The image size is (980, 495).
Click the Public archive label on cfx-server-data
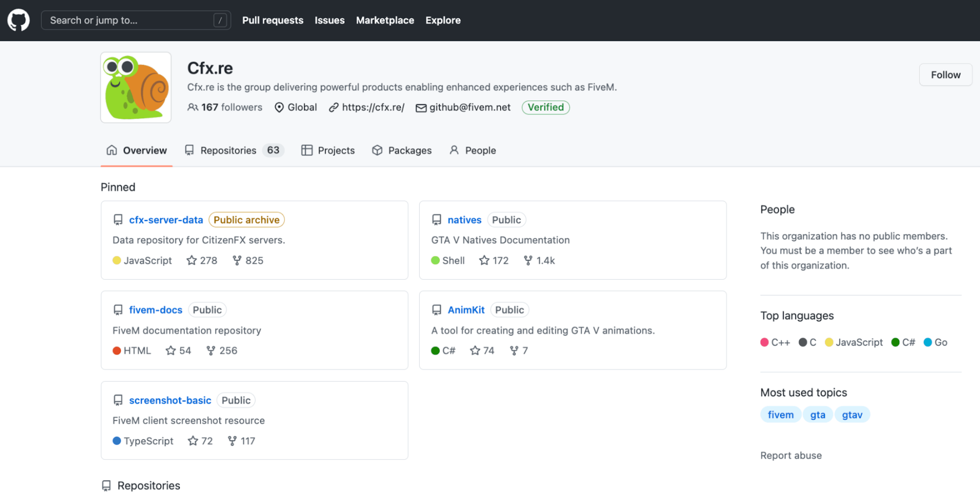(x=246, y=220)
